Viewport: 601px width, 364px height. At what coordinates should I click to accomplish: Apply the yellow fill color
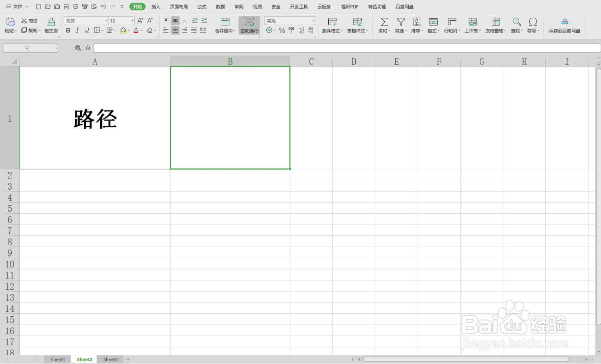pos(123,30)
